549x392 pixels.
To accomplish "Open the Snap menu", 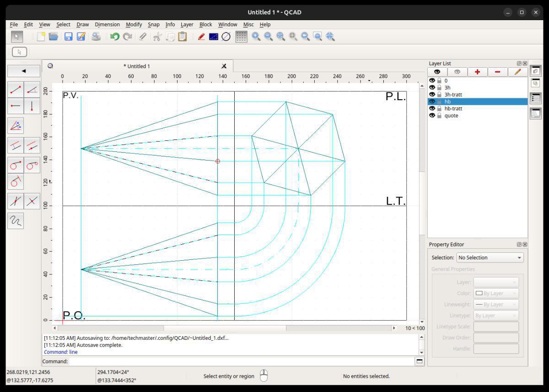I will 153,24.
